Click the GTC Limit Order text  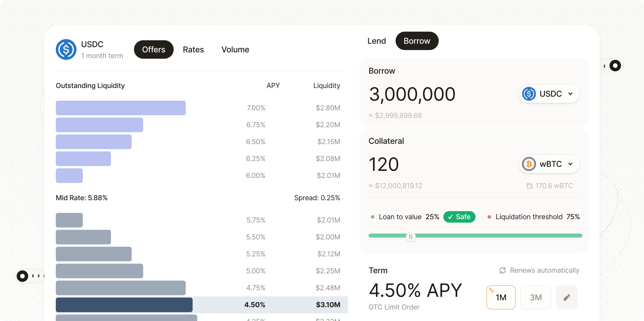[394, 307]
